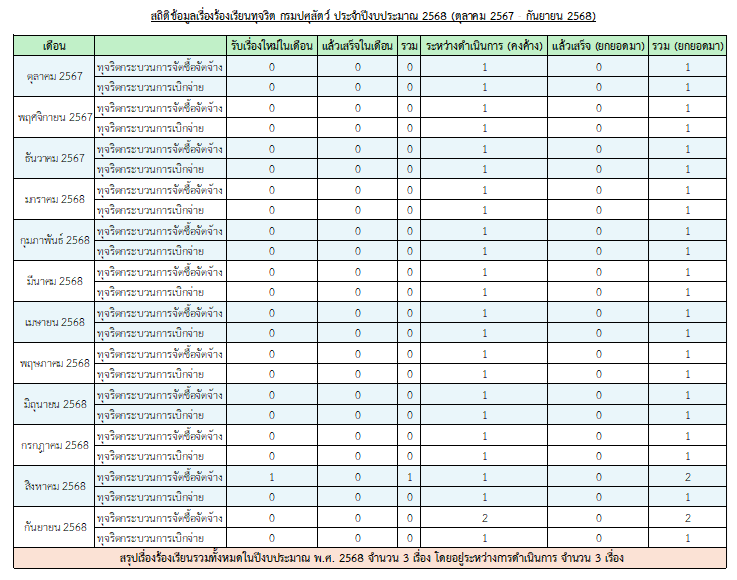Click the "ตุลาคม 2567" month cell

(54, 77)
